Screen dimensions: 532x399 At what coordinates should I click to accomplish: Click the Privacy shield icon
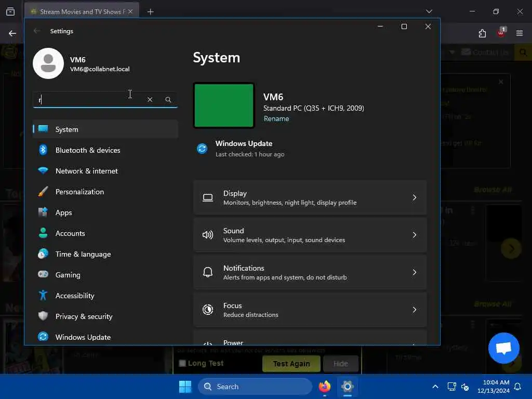pos(43,316)
